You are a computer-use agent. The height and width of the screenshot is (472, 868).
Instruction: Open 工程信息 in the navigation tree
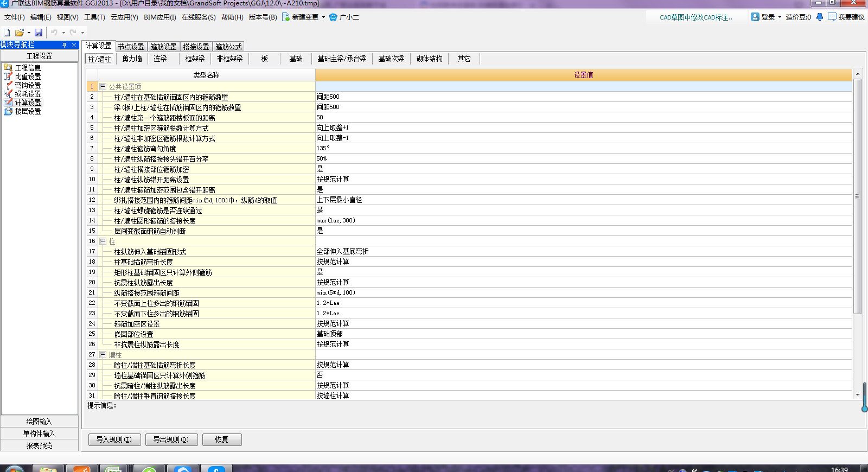coord(28,68)
